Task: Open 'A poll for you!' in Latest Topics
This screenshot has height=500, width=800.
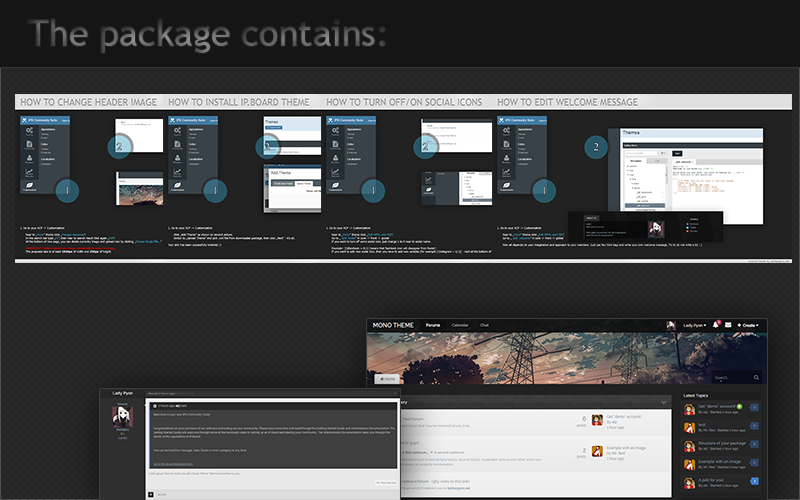Action: pyautogui.click(x=711, y=480)
